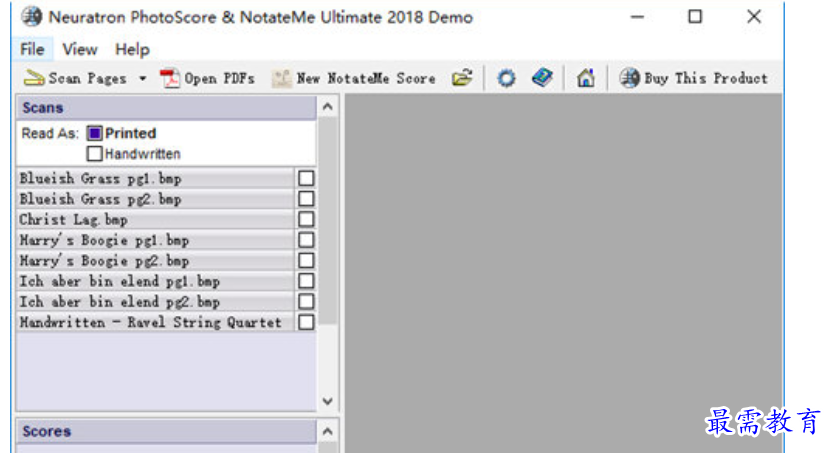This screenshot has height=453, width=829.
Task: Tick checkbox for Handwritten - Ravel String Quartet
Action: click(306, 322)
